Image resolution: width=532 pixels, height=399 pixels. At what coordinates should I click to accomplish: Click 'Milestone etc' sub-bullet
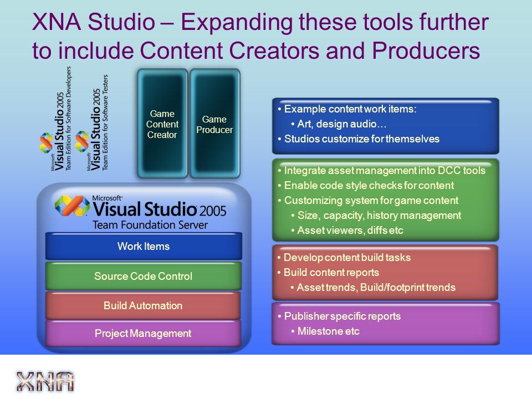point(328,331)
